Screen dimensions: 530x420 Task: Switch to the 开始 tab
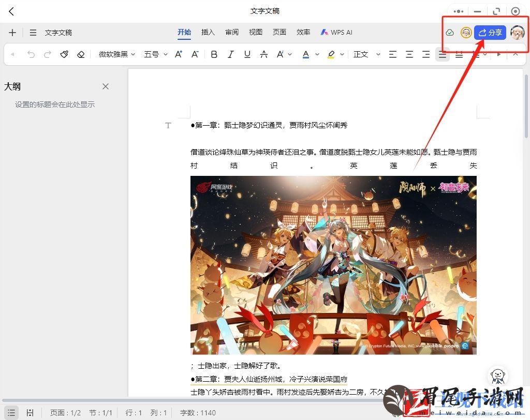pos(184,33)
